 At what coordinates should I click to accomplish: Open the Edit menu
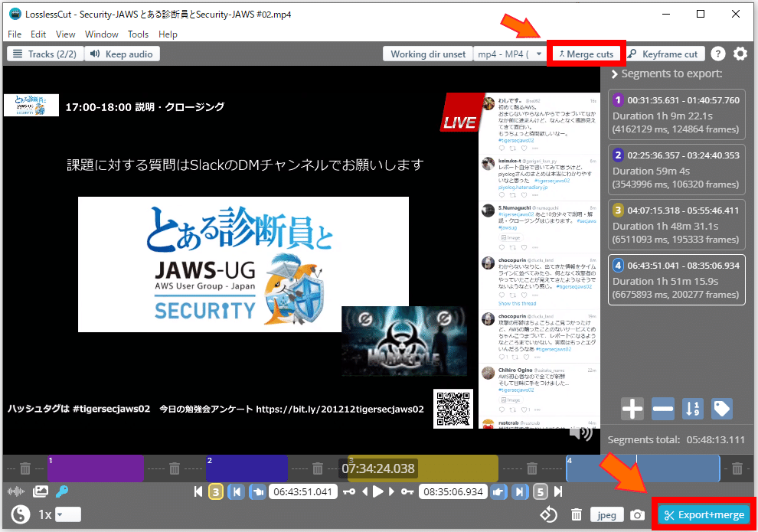click(38, 34)
